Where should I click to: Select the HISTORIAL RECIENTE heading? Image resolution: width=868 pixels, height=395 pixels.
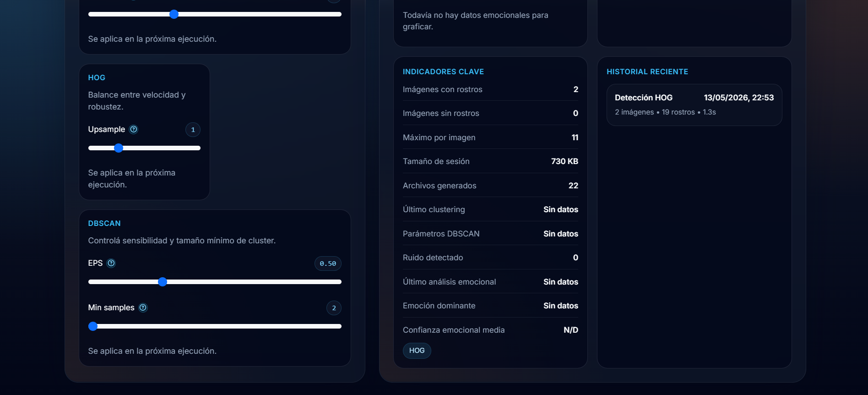pyautogui.click(x=647, y=72)
